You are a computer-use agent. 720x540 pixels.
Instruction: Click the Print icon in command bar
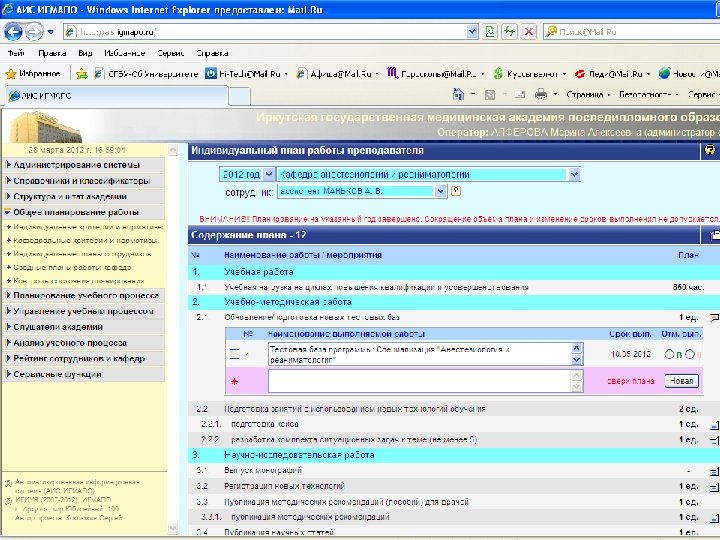click(x=541, y=94)
